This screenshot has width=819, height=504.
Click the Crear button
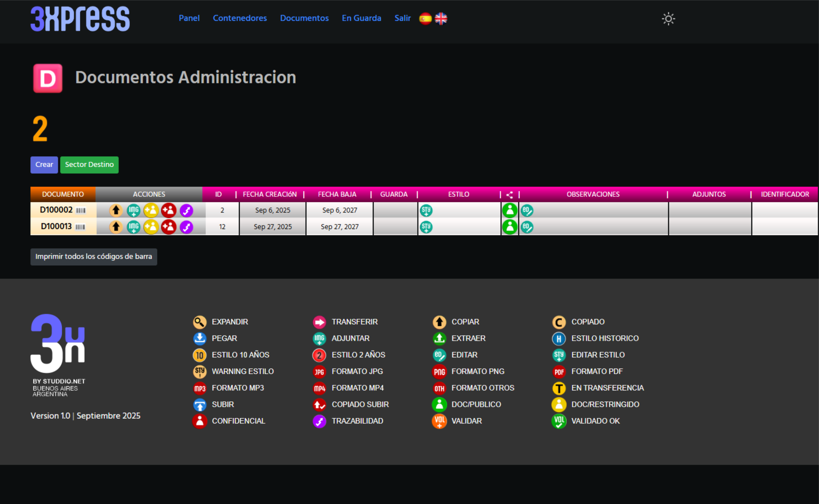[x=44, y=165]
